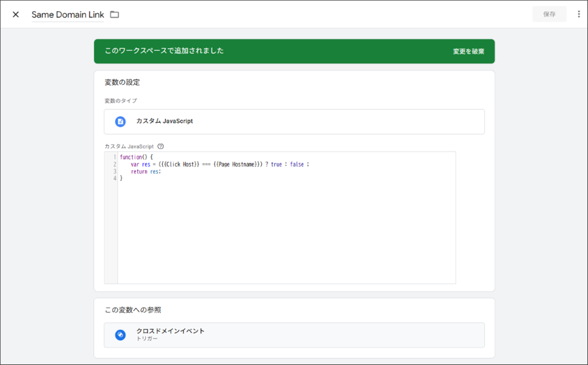
Task: Click the この変数への参照 section heading
Action: pyautogui.click(x=133, y=310)
